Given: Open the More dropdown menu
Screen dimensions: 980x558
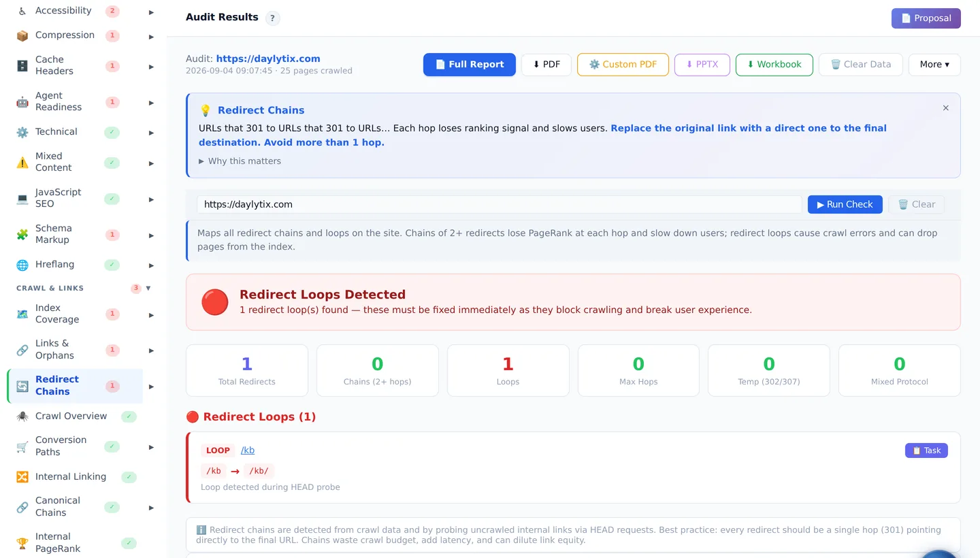Looking at the screenshot, I should pos(934,65).
